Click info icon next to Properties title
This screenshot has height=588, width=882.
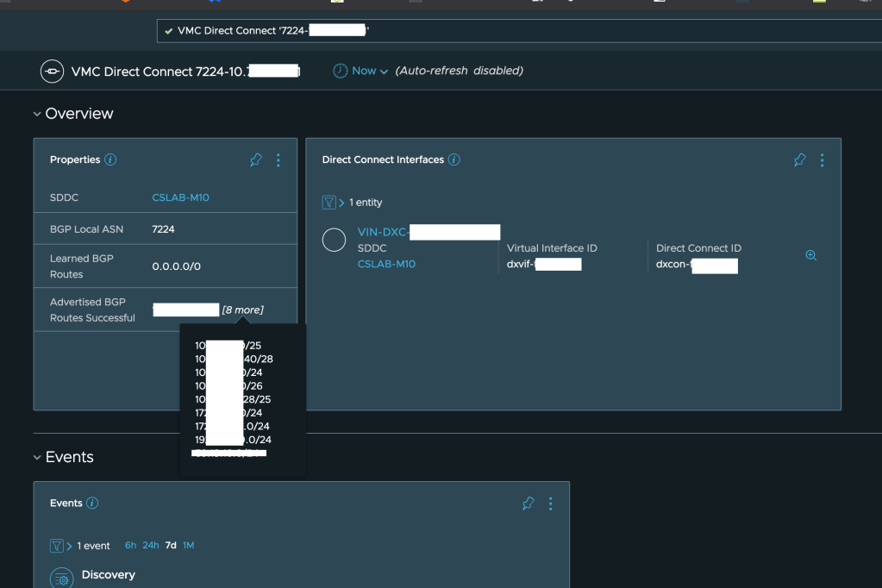click(110, 160)
